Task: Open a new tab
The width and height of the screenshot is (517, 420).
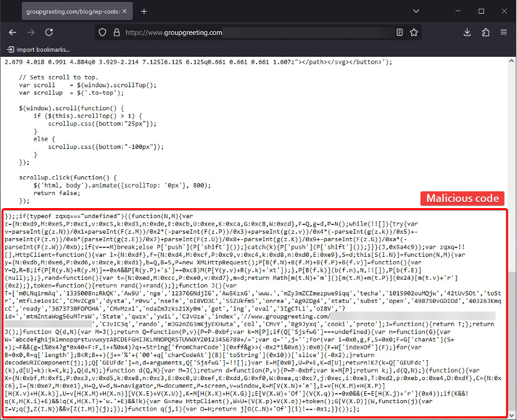Action: [144, 12]
